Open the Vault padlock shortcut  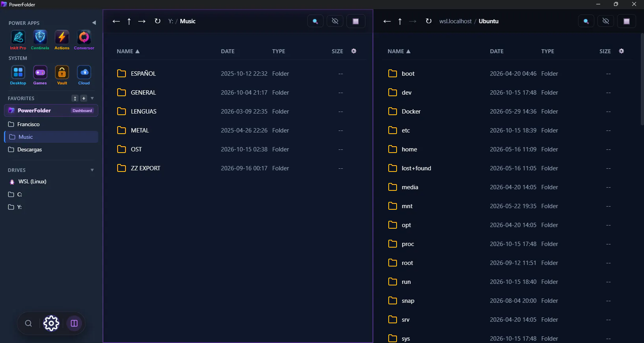click(x=62, y=75)
